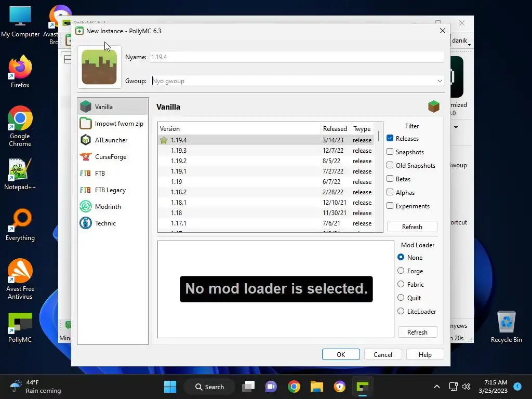
Task: Sort by the Released column header
Action: (x=335, y=129)
